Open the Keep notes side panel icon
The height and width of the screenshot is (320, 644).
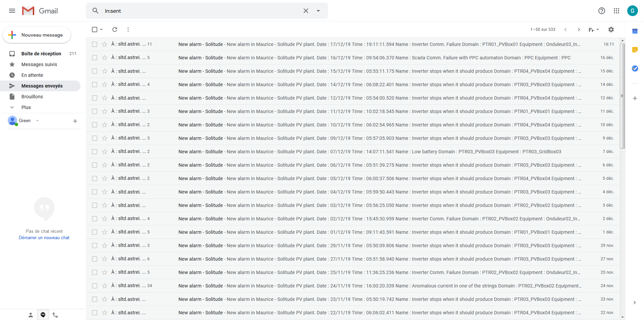[635, 50]
